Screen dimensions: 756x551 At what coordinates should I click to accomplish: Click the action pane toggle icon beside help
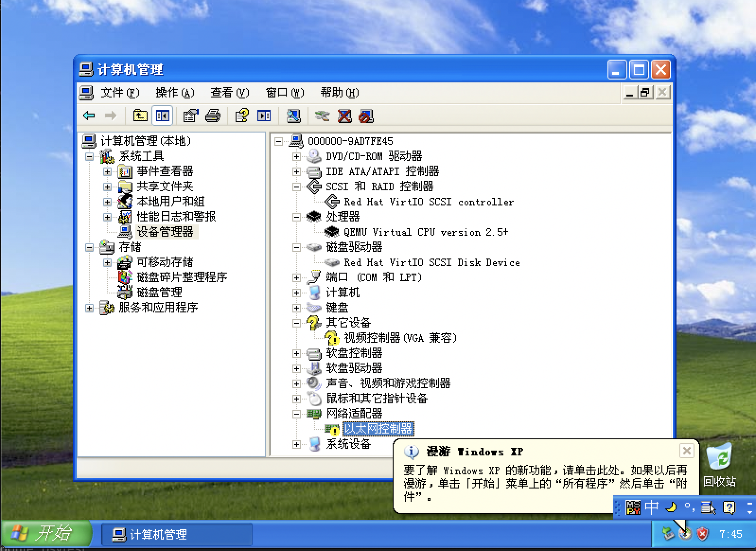tap(264, 116)
